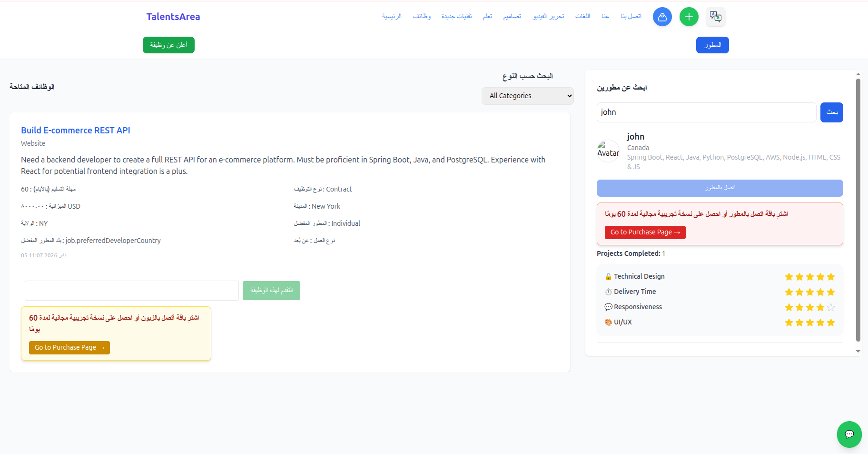This screenshot has height=454, width=868.
Task: Click the fifth star in Responsiveness rating
Action: 830,307
